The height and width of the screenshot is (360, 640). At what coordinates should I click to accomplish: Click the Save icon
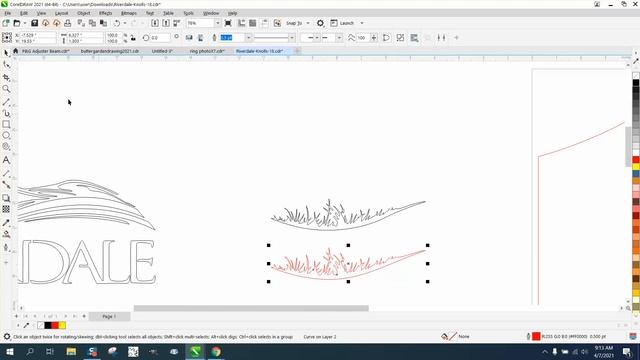click(35, 23)
